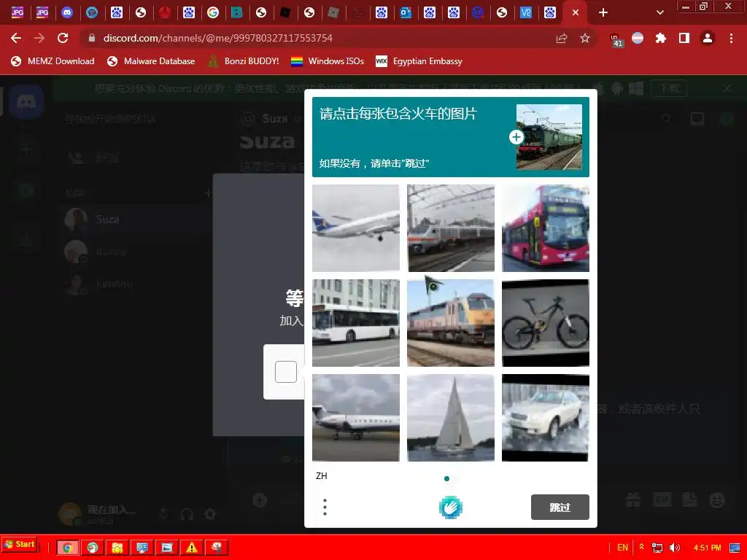The height and width of the screenshot is (560, 747).
Task: Click the 4:51 PM taskbar clock
Action: click(707, 548)
